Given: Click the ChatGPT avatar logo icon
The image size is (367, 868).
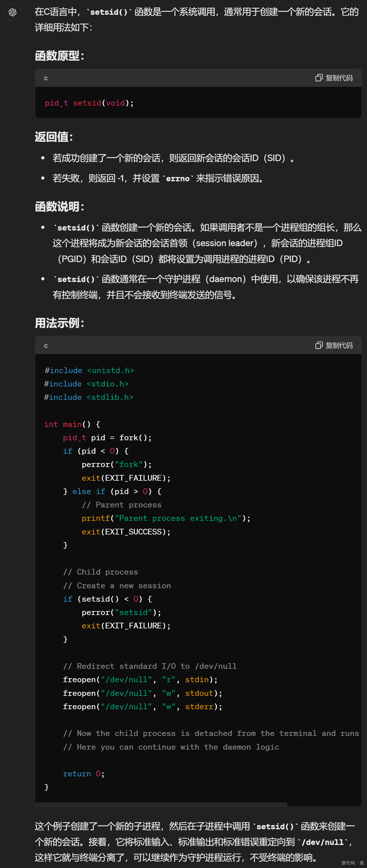Looking at the screenshot, I should 13,12.
